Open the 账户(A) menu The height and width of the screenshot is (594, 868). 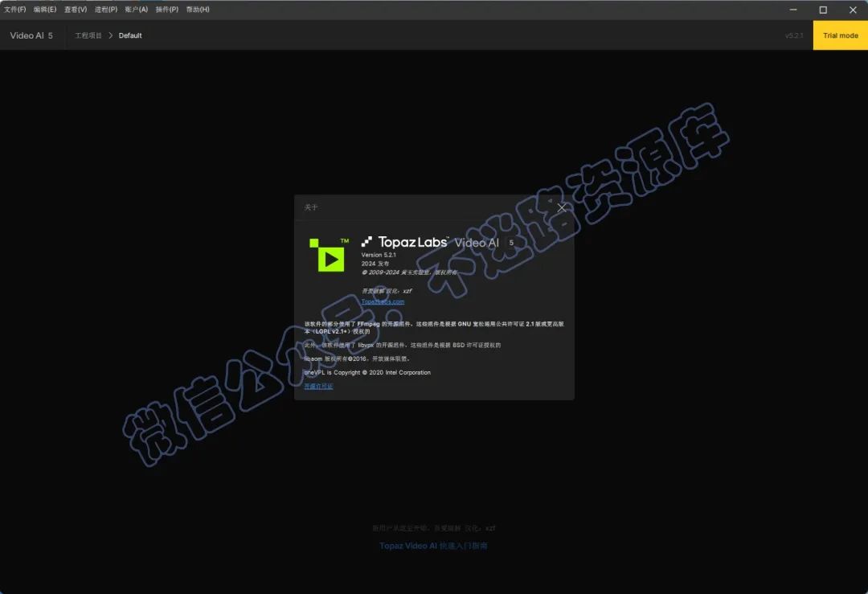[x=136, y=10]
